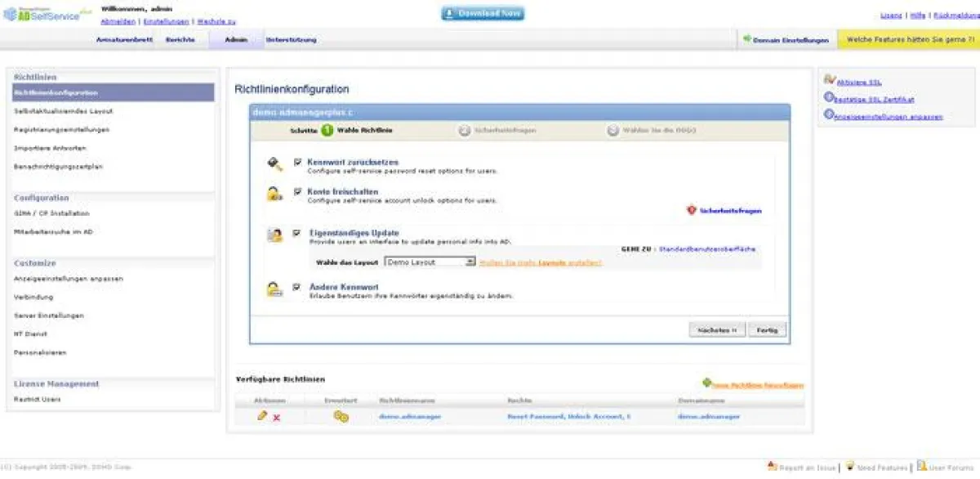Click the key icon beside Kennwort zurücksetzen
Viewport: 980px width, 479px height.
274,165
